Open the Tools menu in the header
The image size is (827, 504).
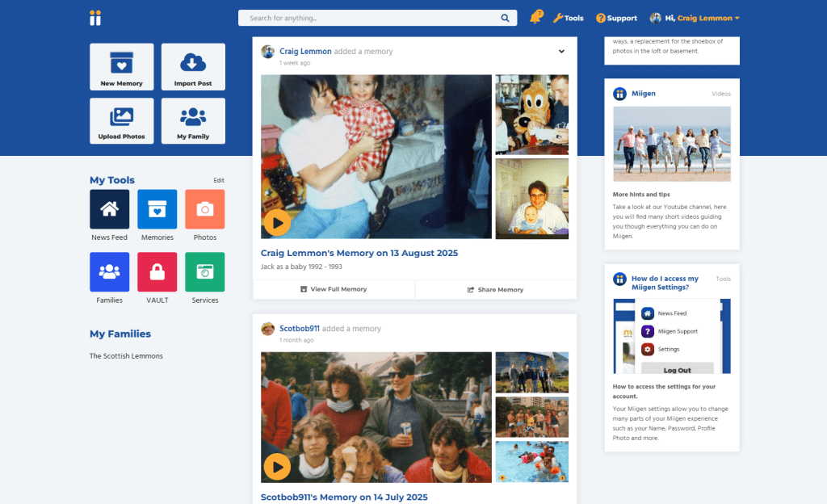[x=568, y=18]
